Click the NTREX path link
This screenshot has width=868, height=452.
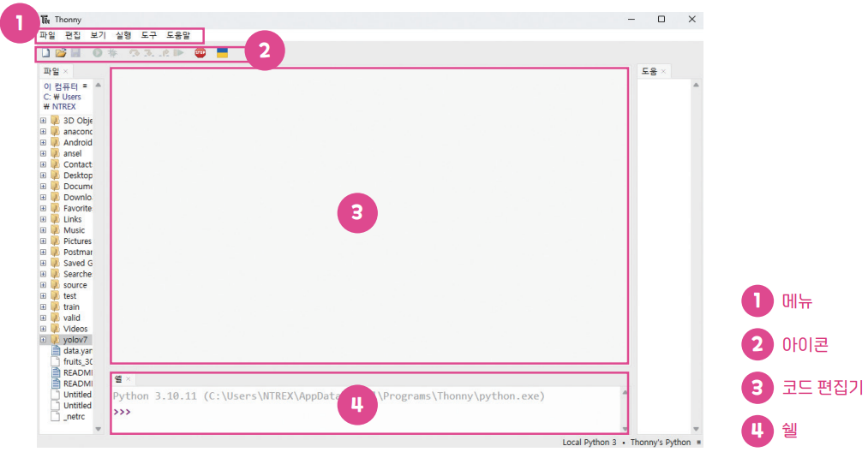[64, 107]
